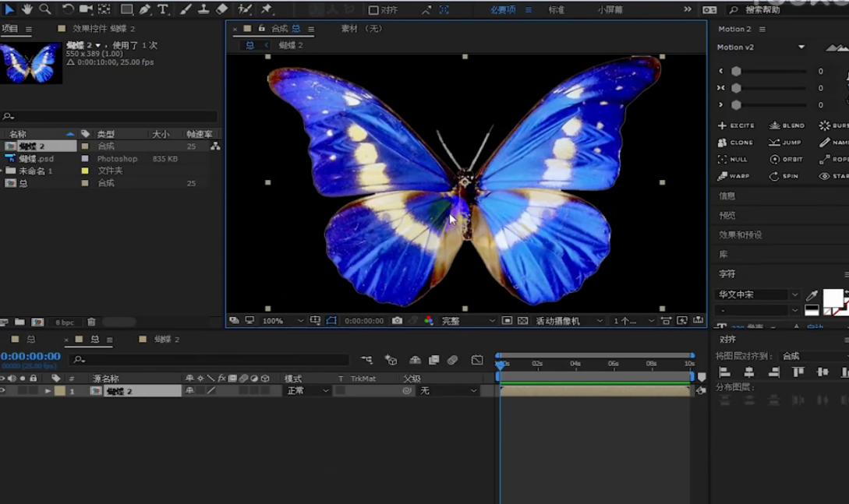Image resolution: width=849 pixels, height=504 pixels.
Task: Select the Clone Stamp tool
Action: [203, 9]
